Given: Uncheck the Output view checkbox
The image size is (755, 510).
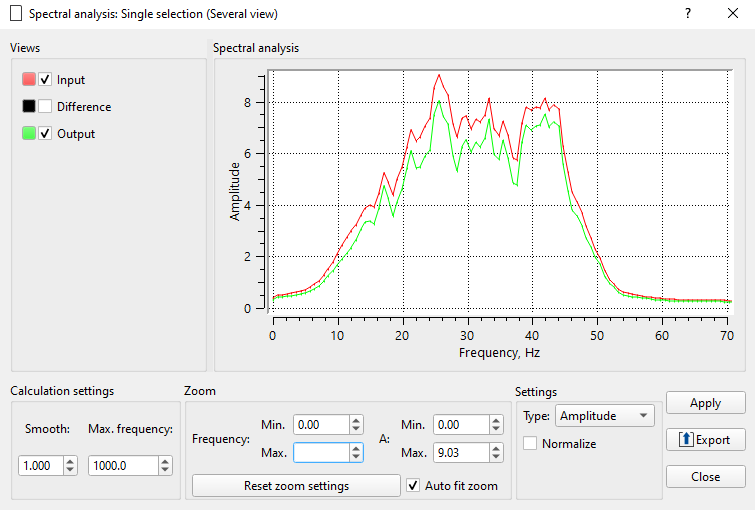Looking at the screenshot, I should [x=45, y=134].
